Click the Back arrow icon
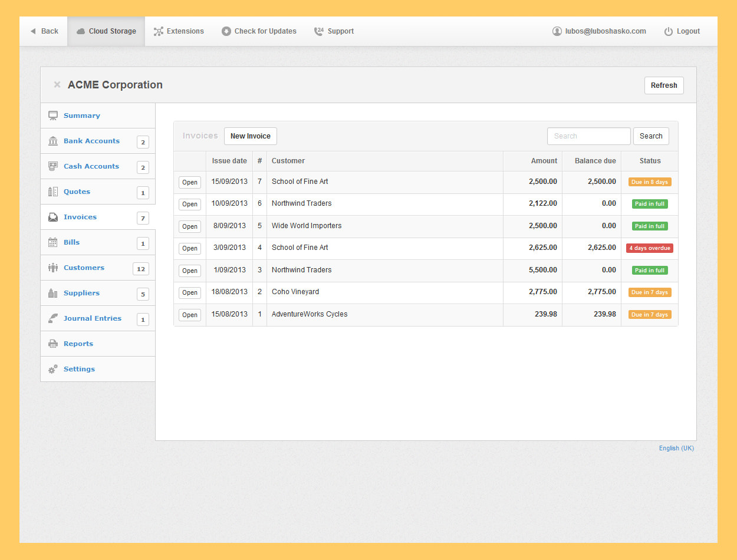Viewport: 737px width, 560px height. click(33, 31)
